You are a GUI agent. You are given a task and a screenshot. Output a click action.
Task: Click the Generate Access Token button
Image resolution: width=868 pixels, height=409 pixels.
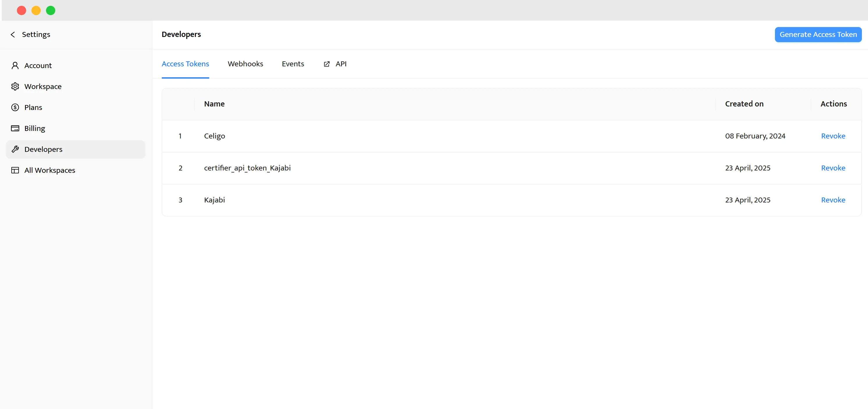pyautogui.click(x=818, y=34)
